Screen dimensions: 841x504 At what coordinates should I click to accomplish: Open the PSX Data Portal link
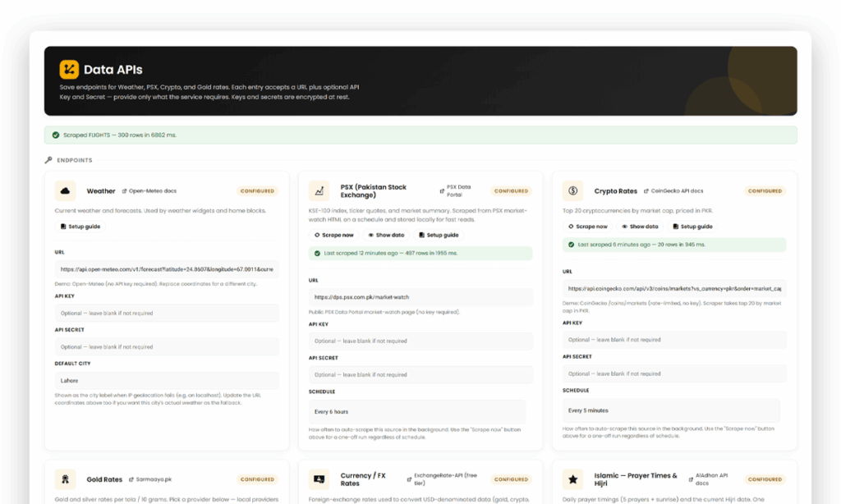click(x=455, y=191)
